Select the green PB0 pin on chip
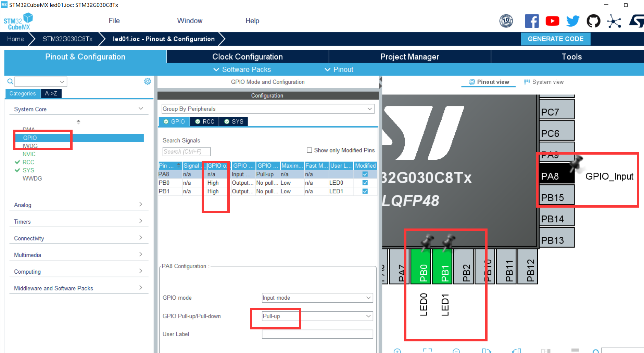Image resolution: width=644 pixels, height=353 pixels. [421, 267]
